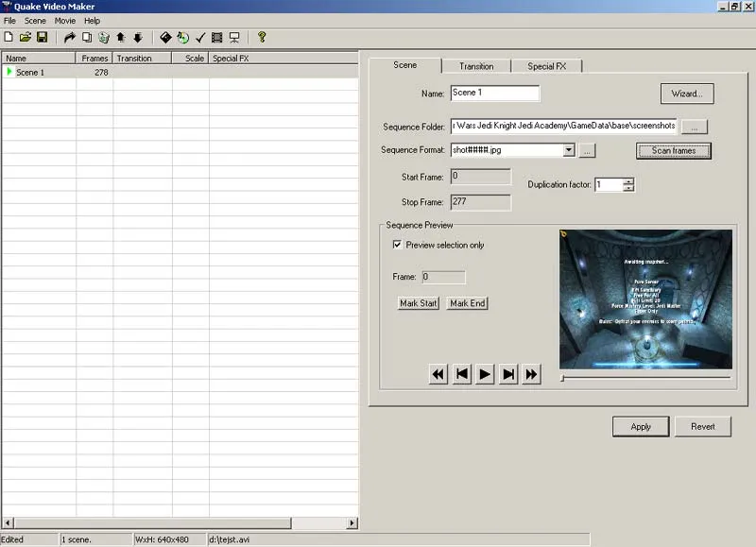Click the film strip toolbar icon
The image size is (756, 547).
[x=217, y=38]
